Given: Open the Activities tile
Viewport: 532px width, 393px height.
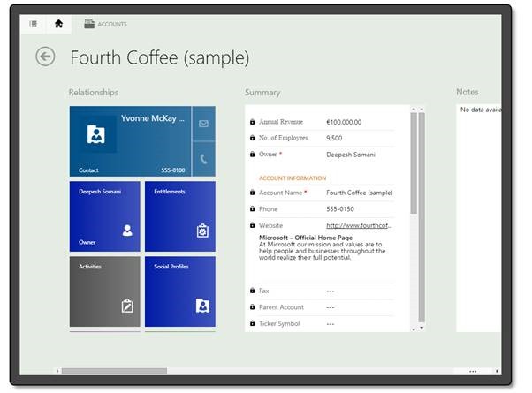Looking at the screenshot, I should click(104, 291).
